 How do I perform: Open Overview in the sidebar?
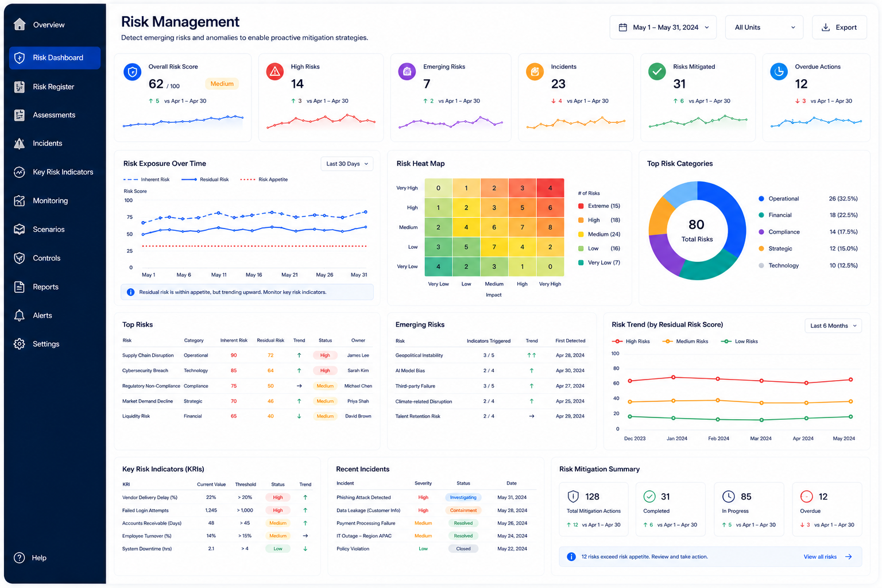55,25
